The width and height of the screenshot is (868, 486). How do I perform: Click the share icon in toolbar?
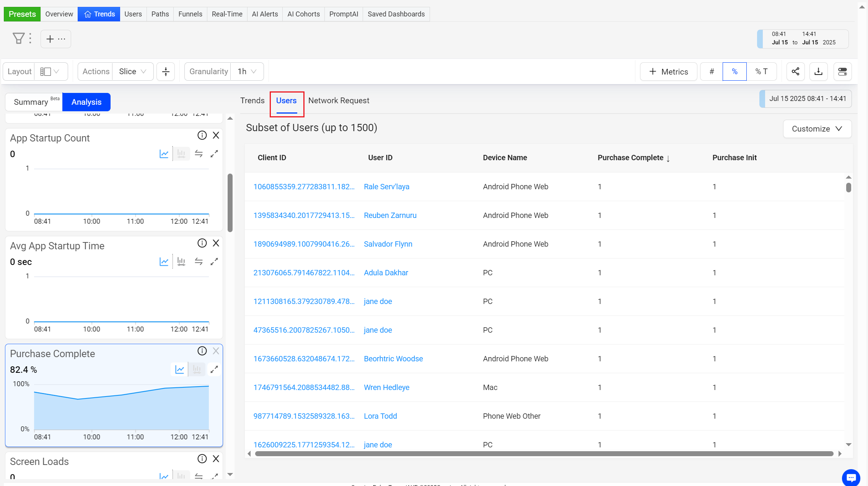(795, 72)
